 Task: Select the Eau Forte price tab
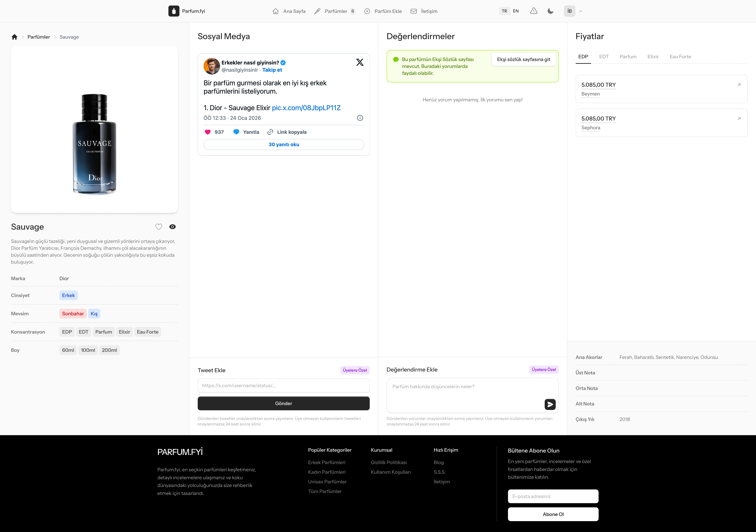(680, 57)
